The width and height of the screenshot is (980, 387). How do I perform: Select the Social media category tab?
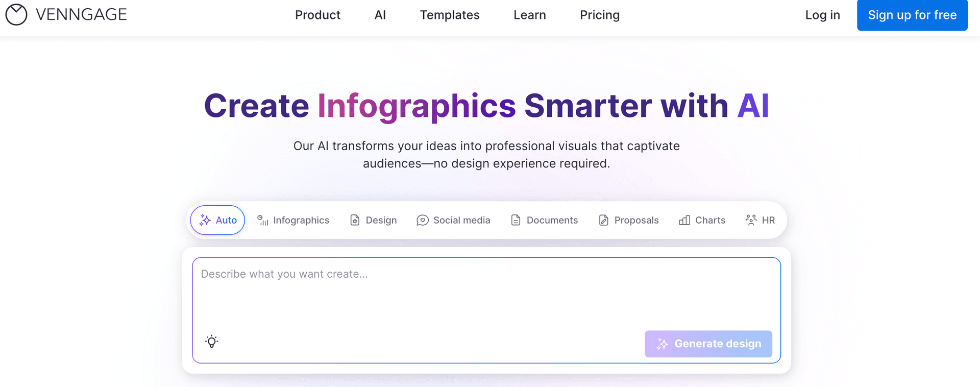(x=453, y=220)
